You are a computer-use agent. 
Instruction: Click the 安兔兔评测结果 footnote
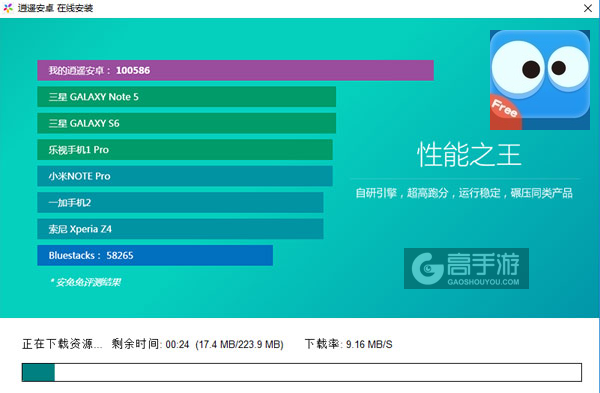point(85,282)
